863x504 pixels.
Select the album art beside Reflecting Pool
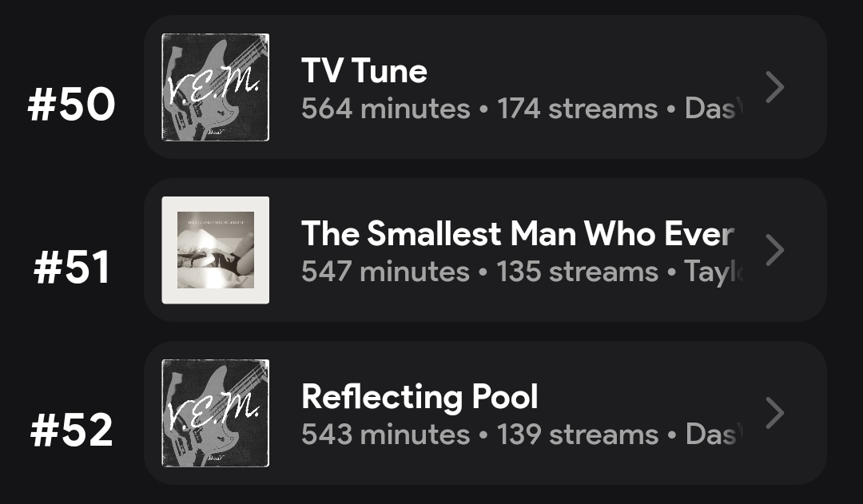click(216, 413)
